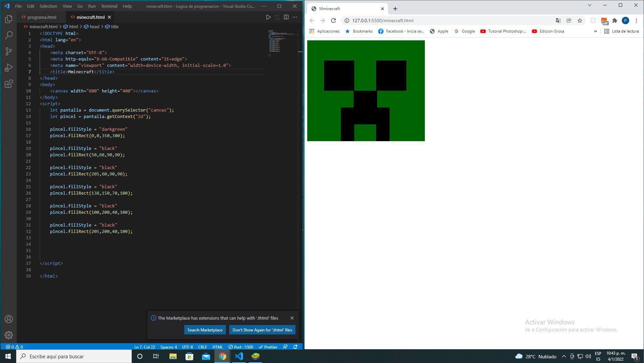Open the Extensions view
This screenshot has height=363, width=644.
(x=9, y=84)
